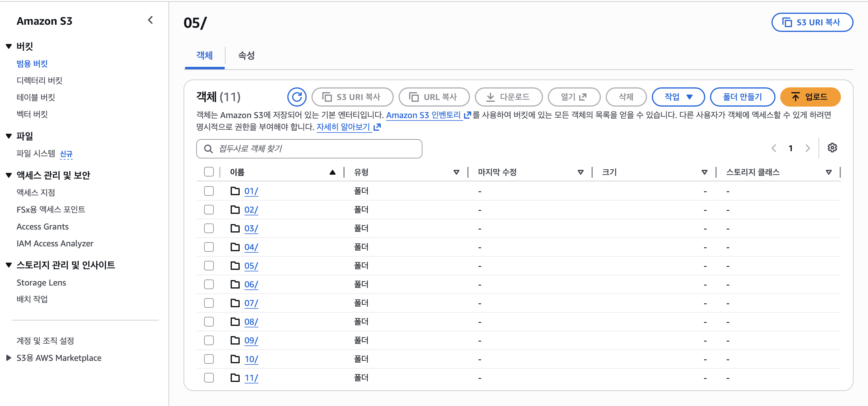Image resolution: width=868 pixels, height=406 pixels.
Task: Open 액세스 지점 in sidebar
Action: [36, 192]
